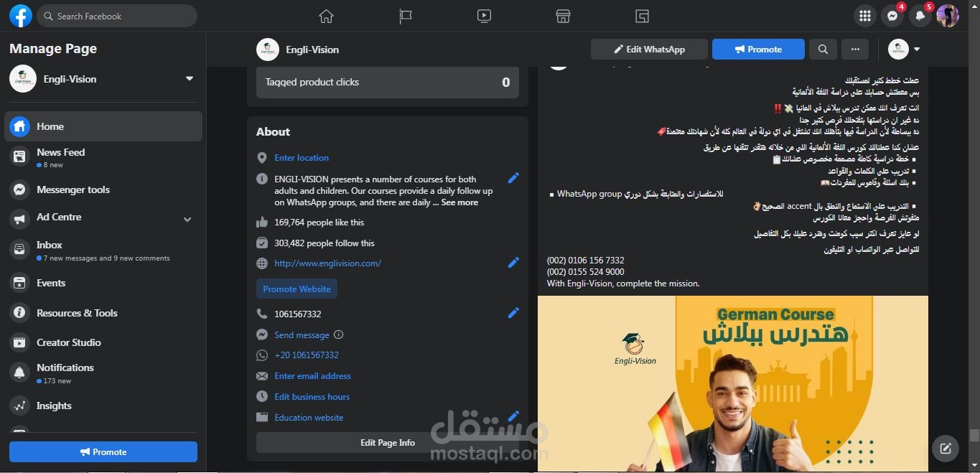Image resolution: width=980 pixels, height=473 pixels.
Task: Edit the page description pencil icon
Action: pyautogui.click(x=513, y=178)
